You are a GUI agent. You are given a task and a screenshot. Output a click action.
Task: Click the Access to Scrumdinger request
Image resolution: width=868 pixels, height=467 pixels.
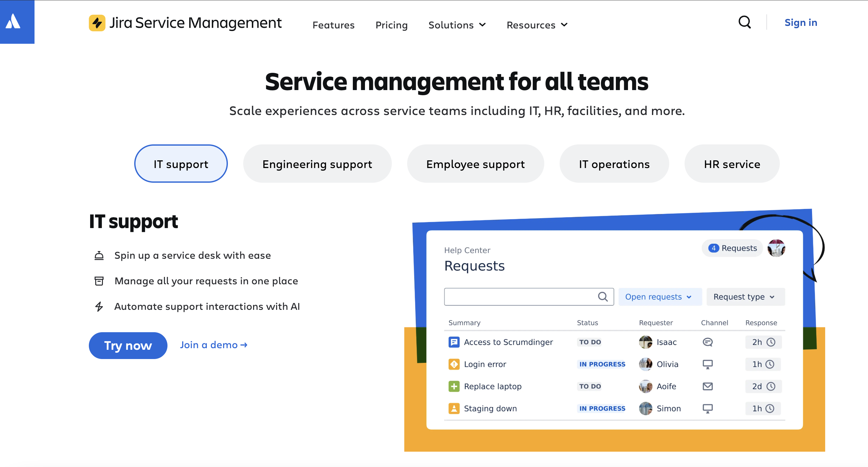click(x=508, y=342)
